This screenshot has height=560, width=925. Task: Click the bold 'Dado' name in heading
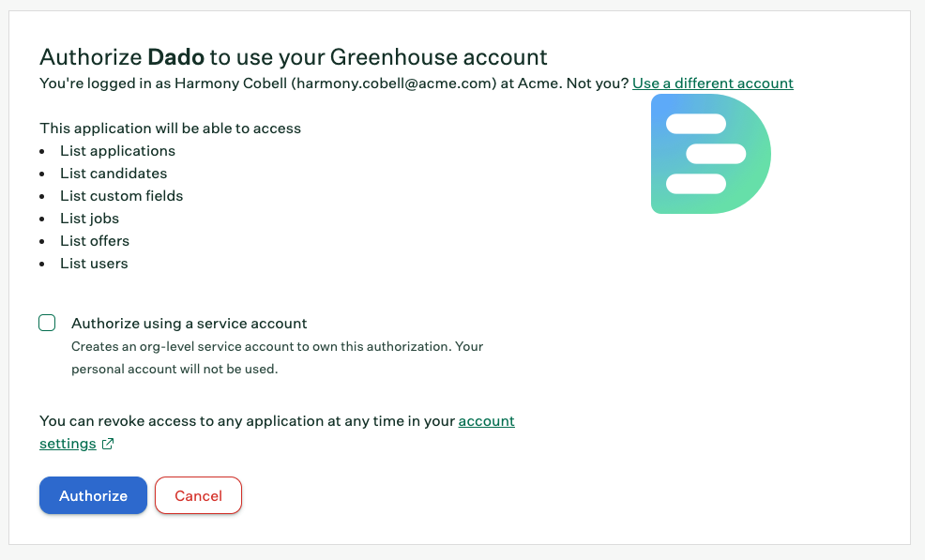coord(175,57)
